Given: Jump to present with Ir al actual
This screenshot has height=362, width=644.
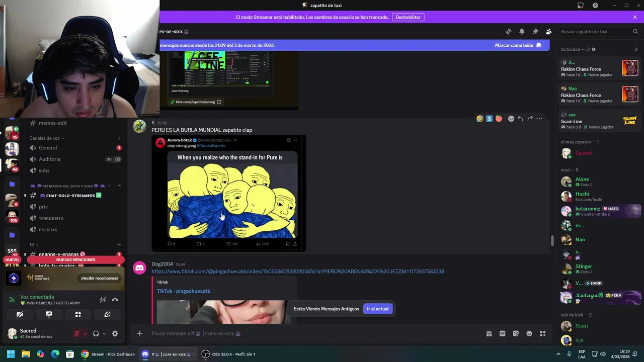Looking at the screenshot, I should click(x=378, y=309).
